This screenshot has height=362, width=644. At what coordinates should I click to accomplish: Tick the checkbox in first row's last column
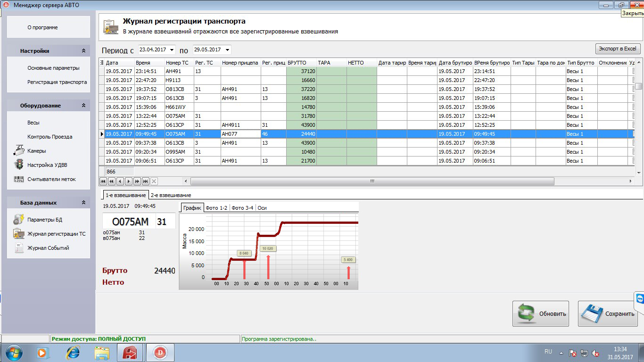(633, 71)
